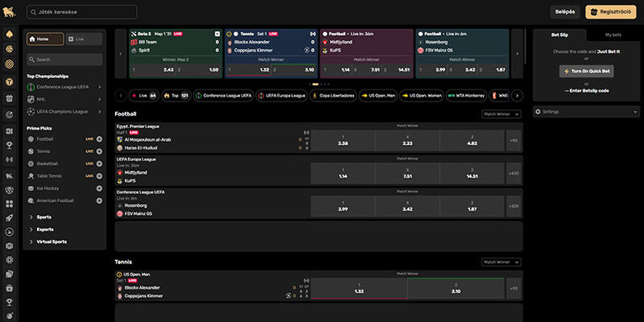
Task: Expand the bet slip Settings section
Action: pyautogui.click(x=586, y=112)
